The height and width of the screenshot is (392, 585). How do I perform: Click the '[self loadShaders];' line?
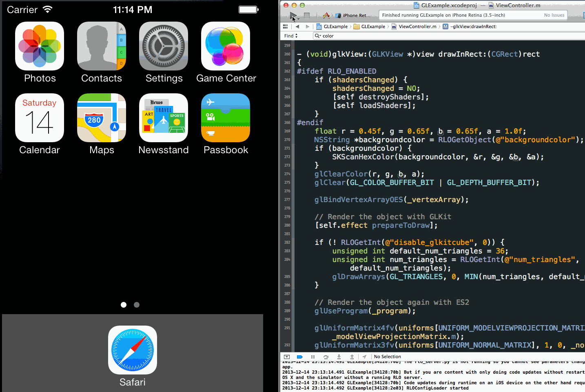[374, 106]
